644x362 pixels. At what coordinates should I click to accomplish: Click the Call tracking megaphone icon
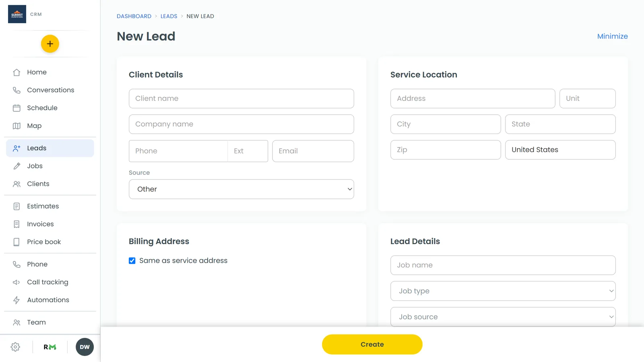click(17, 282)
